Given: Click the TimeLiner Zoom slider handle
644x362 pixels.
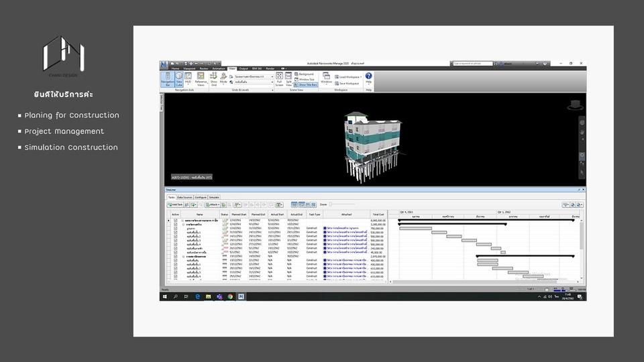Looking at the screenshot, I should coord(331,204).
